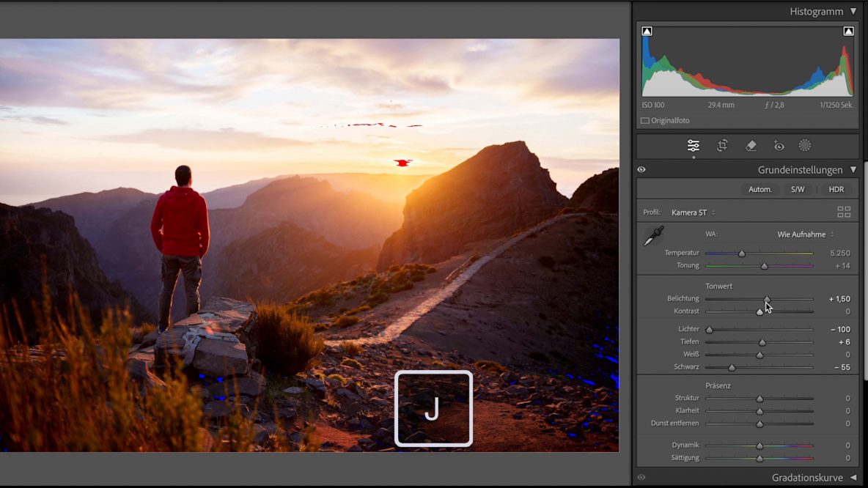The width and height of the screenshot is (868, 488).
Task: Open the Kamera ST profile dropdown
Action: coord(693,212)
